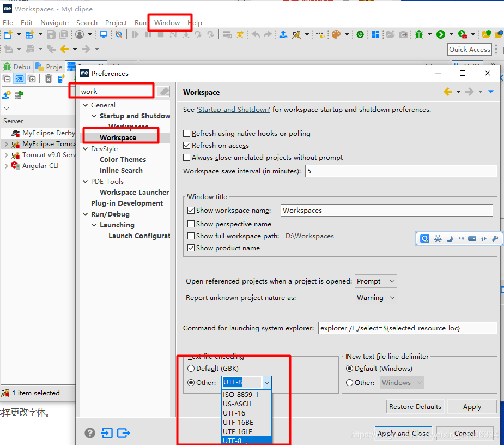Click the Quick Access search box
504x445 pixels.
click(x=470, y=50)
